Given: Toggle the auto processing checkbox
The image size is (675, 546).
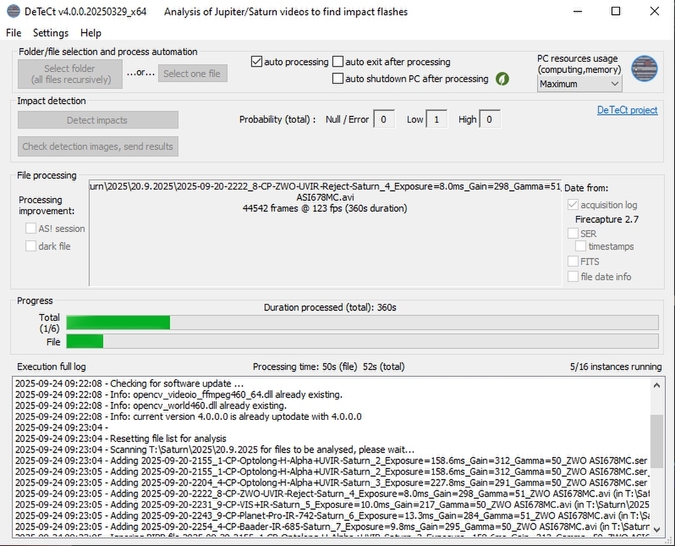Looking at the screenshot, I should pyautogui.click(x=257, y=62).
